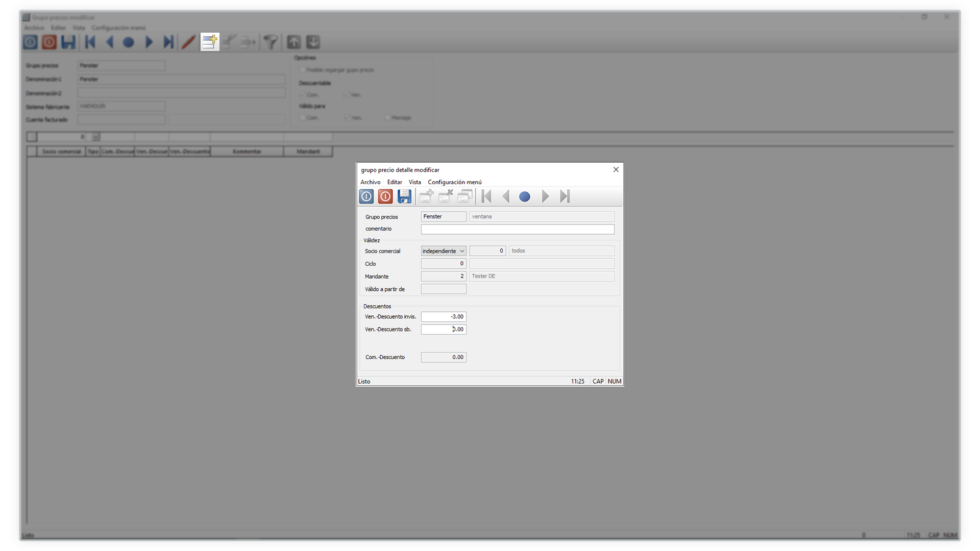Image resolution: width=980 pixels, height=551 pixels.
Task: Click the add new record icon
Action: 426,196
